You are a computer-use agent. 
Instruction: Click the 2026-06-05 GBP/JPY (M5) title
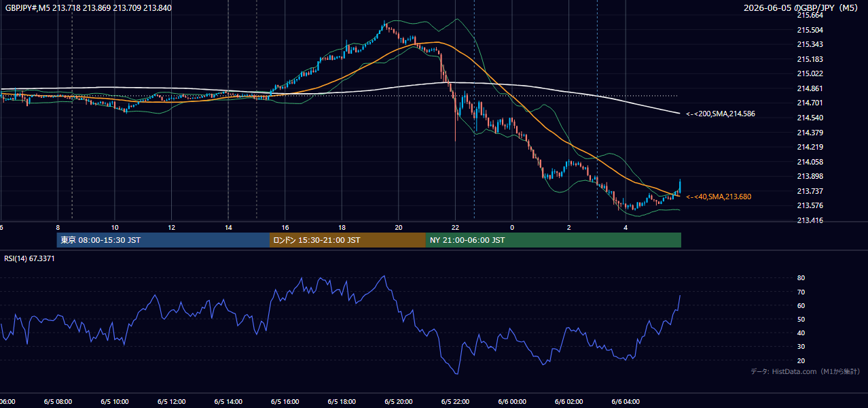[802, 8]
